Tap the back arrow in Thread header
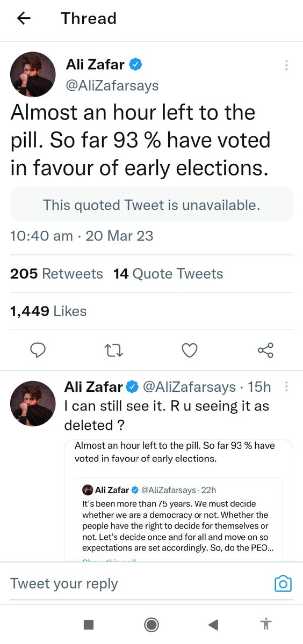This screenshot has width=303, height=644. 24,18
